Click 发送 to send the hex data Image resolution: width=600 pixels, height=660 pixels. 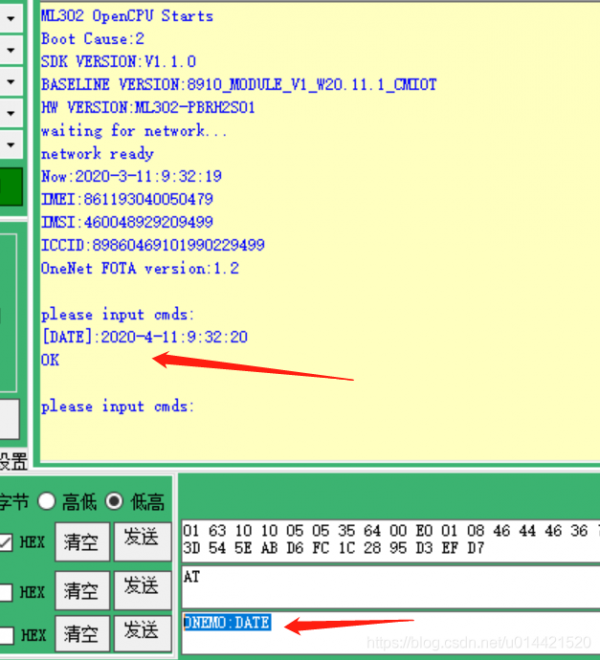point(141,540)
